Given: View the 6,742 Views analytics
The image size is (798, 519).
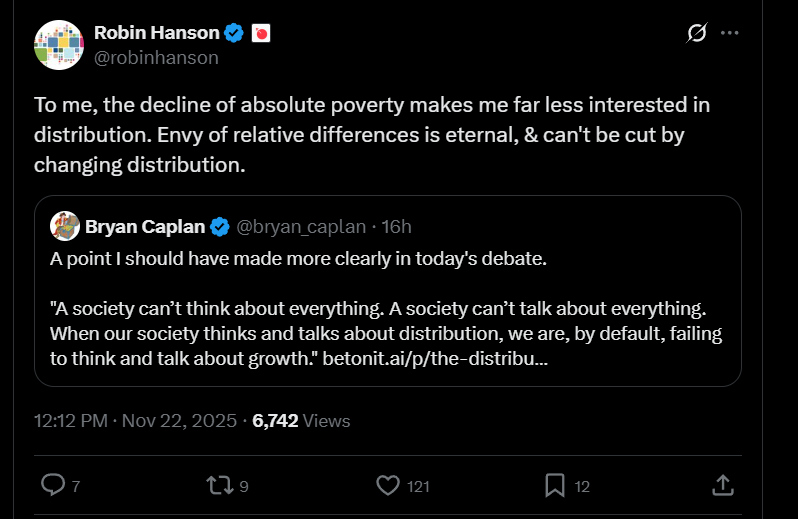Looking at the screenshot, I should (301, 421).
